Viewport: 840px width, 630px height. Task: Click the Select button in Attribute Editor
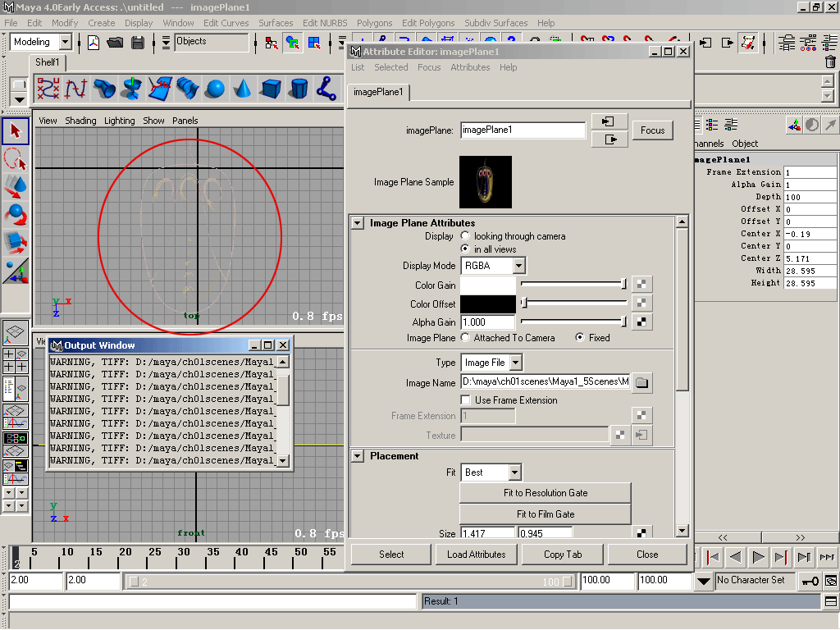pyautogui.click(x=391, y=555)
